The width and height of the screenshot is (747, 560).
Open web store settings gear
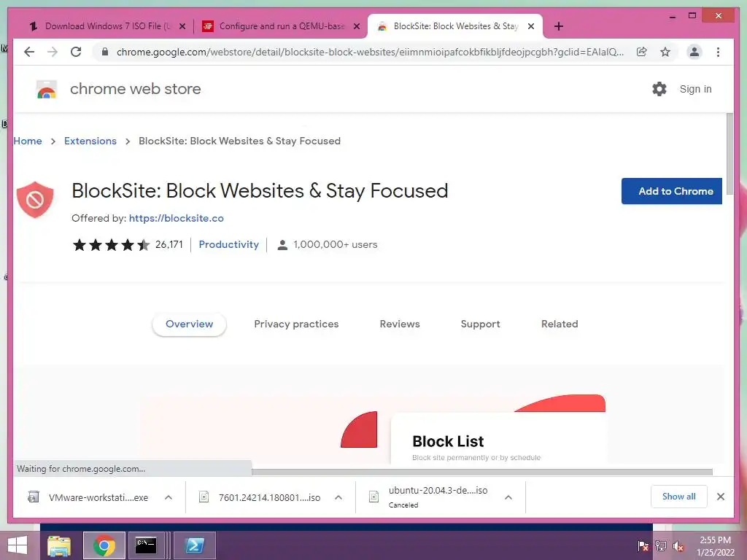click(x=659, y=89)
